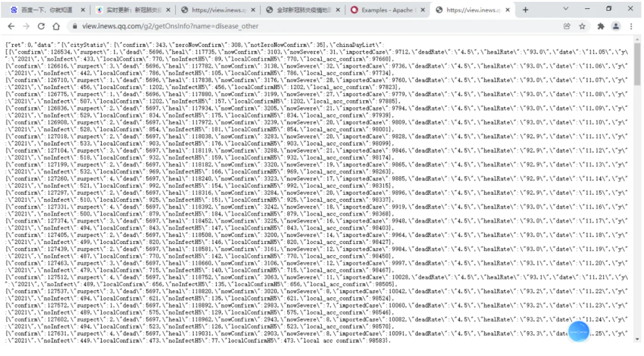
Task: Click the line ending "local_acc_confirm":97660
Action: (199, 59)
